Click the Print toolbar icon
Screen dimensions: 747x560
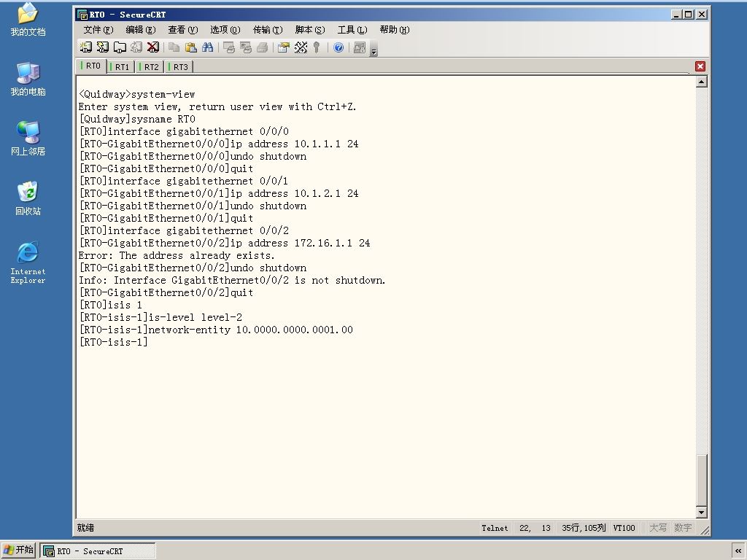point(263,47)
